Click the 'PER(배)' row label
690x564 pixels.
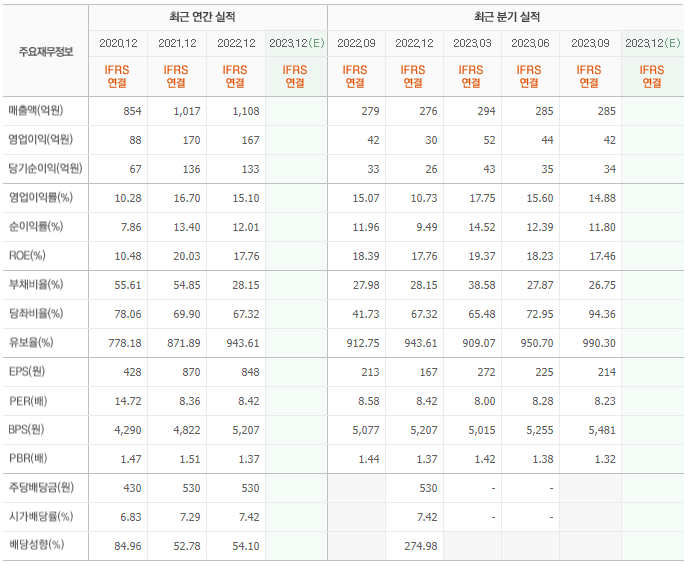pos(28,401)
